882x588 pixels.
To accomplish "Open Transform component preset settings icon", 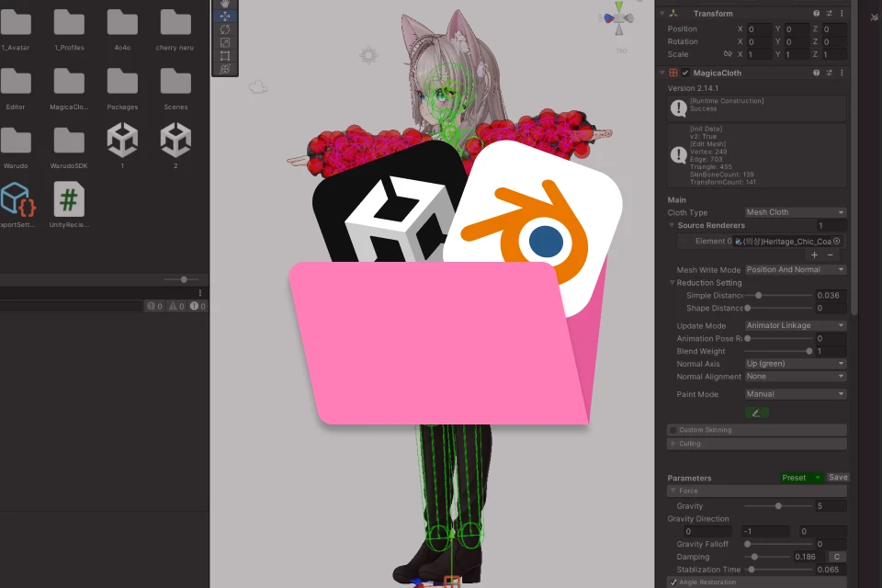I will point(829,14).
